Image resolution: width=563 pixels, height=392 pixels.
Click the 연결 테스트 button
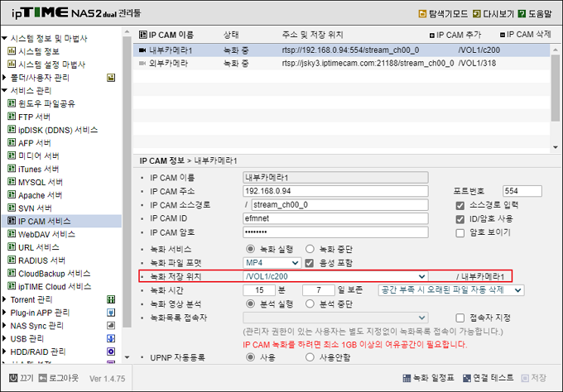(x=488, y=378)
